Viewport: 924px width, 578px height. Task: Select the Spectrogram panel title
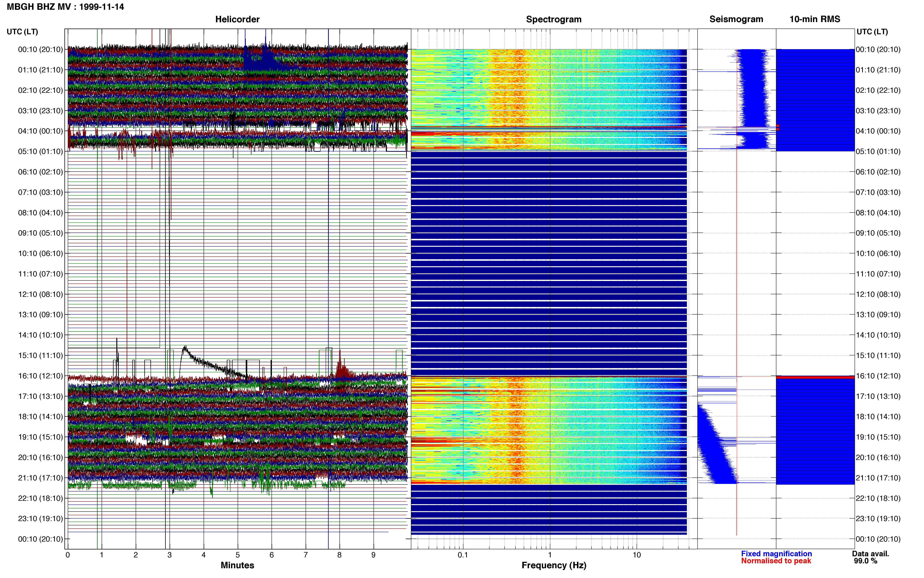coord(554,19)
